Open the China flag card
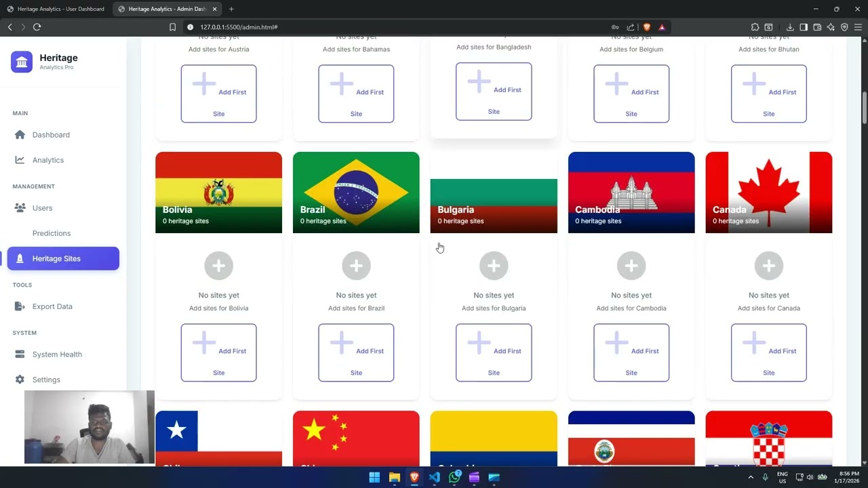This screenshot has width=868, height=488. [356, 439]
